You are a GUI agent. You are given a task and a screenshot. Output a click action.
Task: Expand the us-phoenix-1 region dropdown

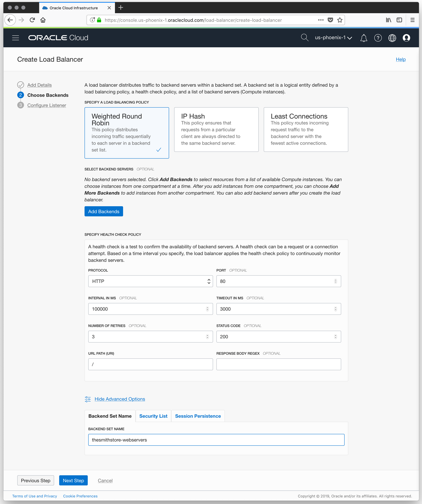point(333,38)
